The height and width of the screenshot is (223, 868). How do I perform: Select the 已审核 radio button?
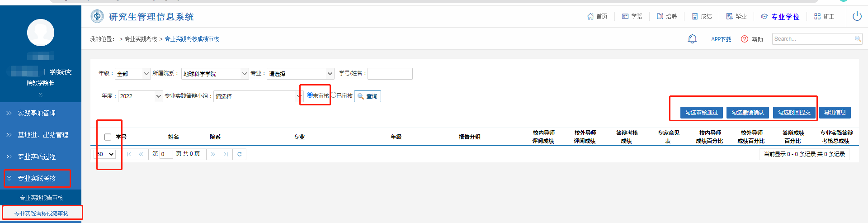click(x=334, y=95)
